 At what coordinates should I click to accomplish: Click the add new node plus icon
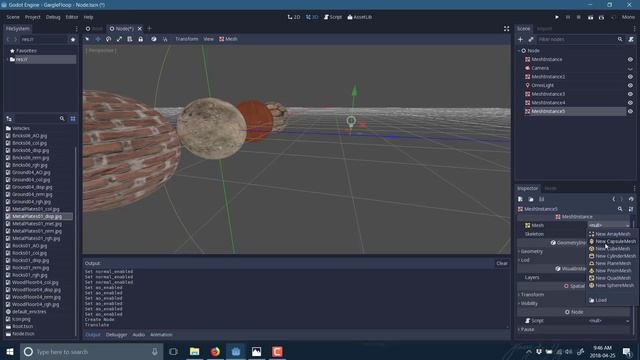coord(520,40)
